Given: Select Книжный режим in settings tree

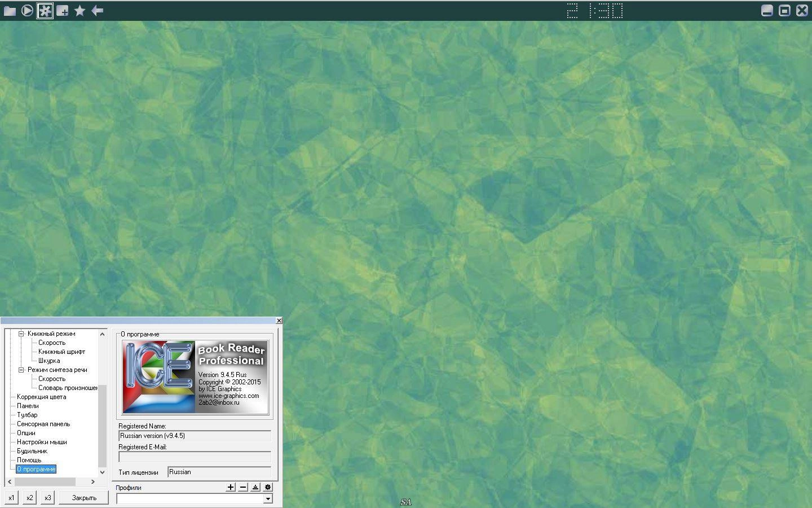Looking at the screenshot, I should point(51,334).
